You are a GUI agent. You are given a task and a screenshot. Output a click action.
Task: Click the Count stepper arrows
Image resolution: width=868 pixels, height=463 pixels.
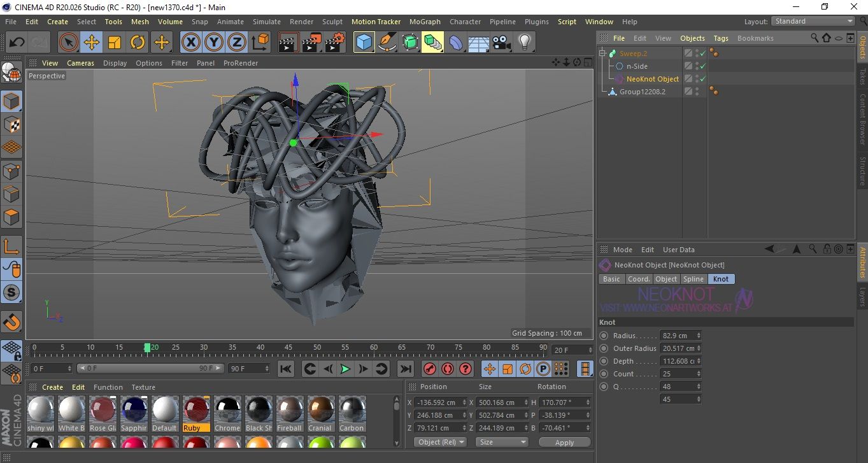[x=699, y=374]
